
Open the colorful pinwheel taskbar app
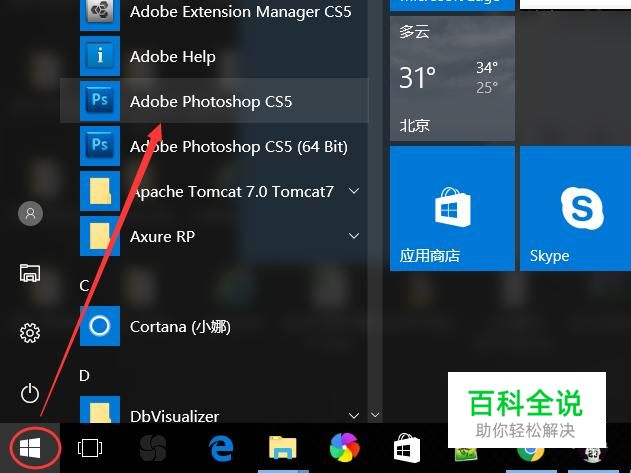click(x=344, y=447)
